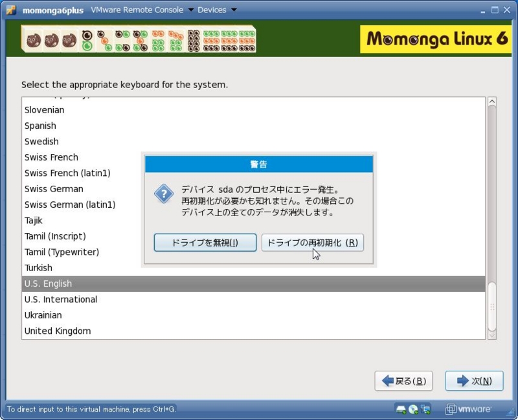Maximize the VMware Remote Console window
This screenshot has height=420, width=518.
coord(495,10)
